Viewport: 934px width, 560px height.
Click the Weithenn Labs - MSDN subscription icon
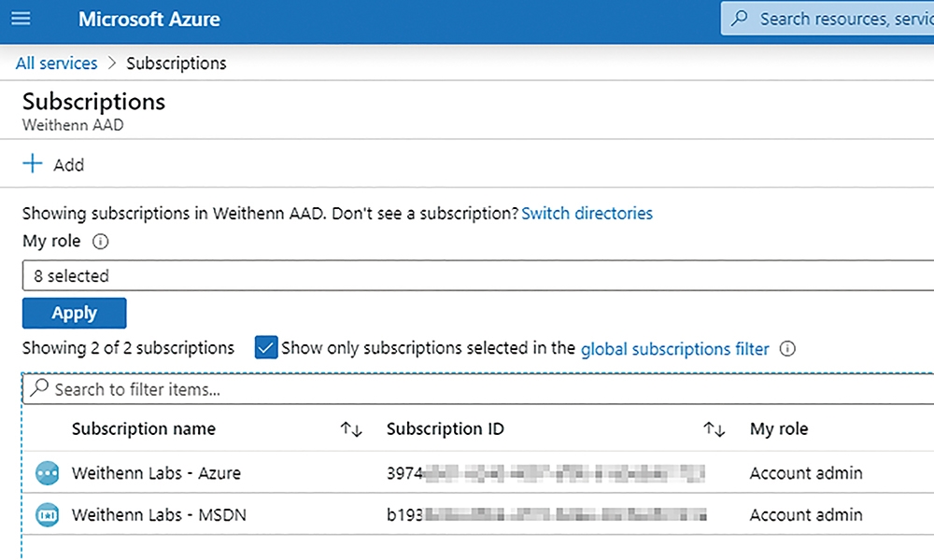[x=47, y=515]
